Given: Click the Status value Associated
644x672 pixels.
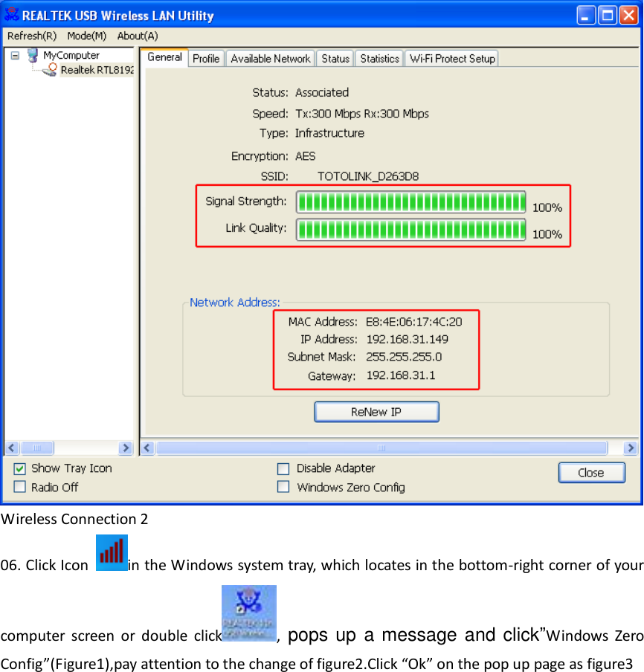Looking at the screenshot, I should pos(322,93).
